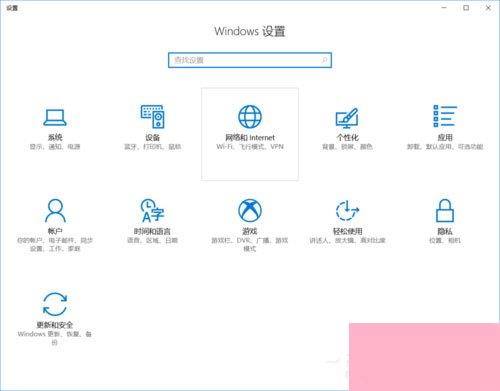The height and width of the screenshot is (391, 500).
Task: Click the 设备 label
Action: click(152, 137)
